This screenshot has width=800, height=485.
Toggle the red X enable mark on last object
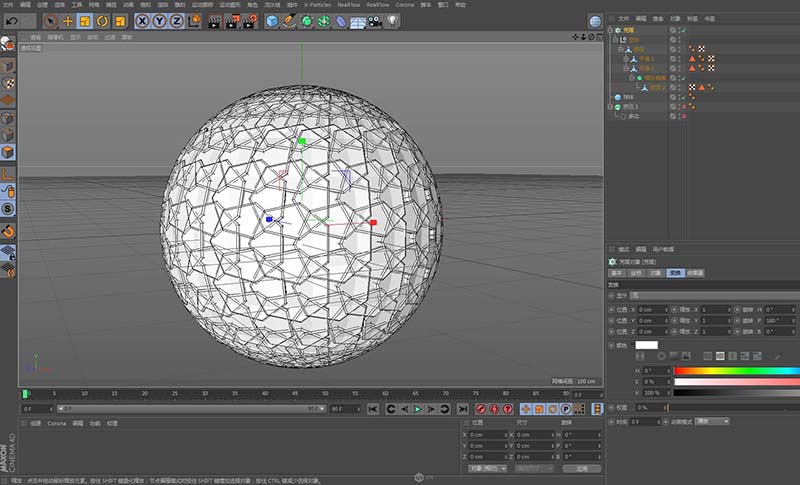point(683,116)
